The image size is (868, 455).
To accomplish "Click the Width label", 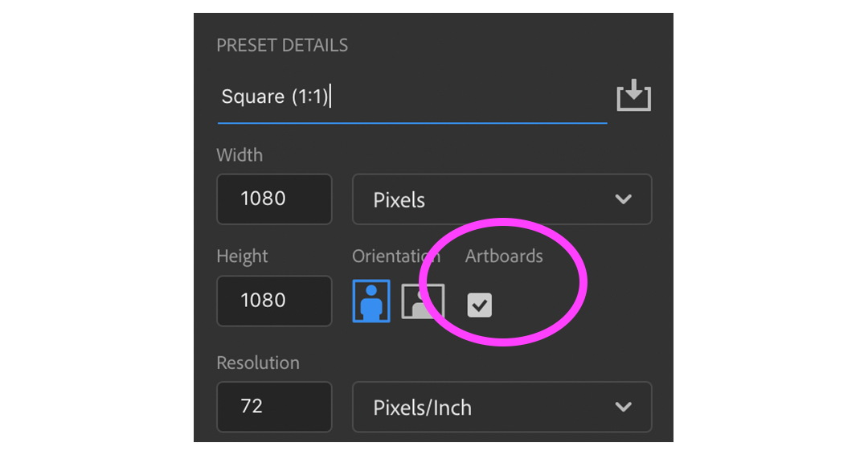I will (240, 155).
